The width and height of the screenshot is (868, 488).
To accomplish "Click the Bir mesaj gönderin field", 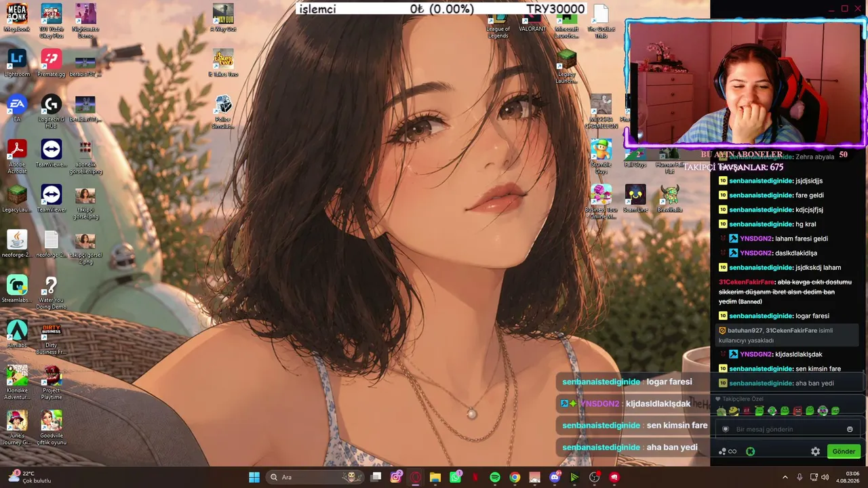I will click(x=787, y=429).
